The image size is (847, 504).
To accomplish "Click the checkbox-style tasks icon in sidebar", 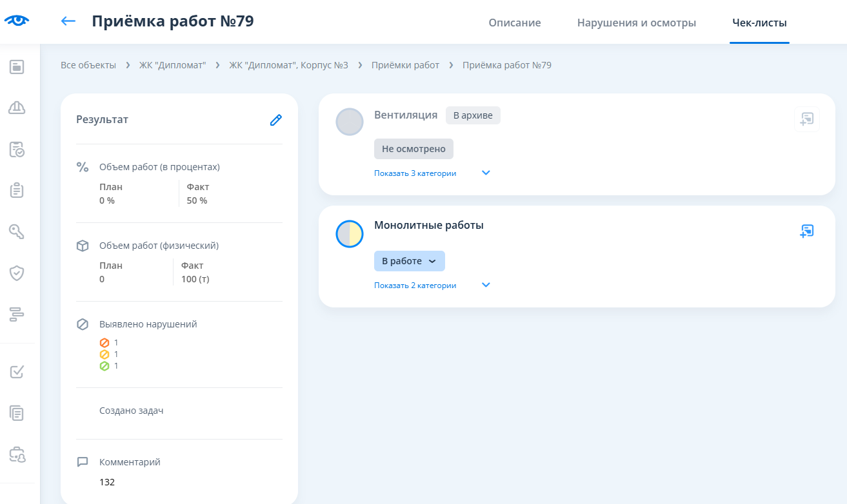I will pos(17,372).
